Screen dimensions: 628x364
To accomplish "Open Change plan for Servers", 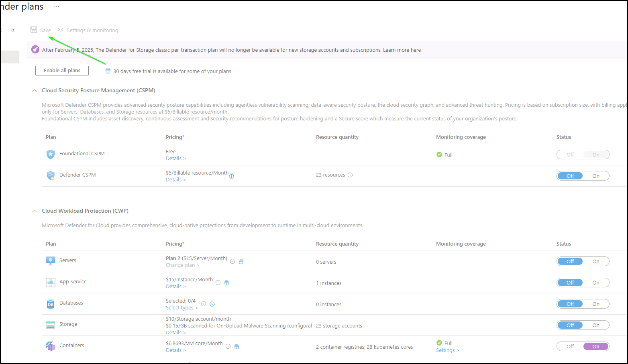I will pos(182,265).
